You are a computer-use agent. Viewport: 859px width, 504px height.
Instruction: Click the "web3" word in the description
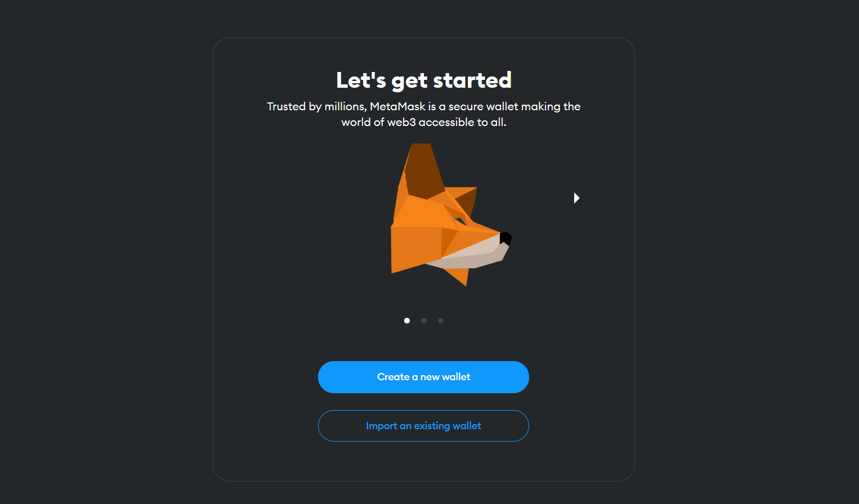point(401,122)
